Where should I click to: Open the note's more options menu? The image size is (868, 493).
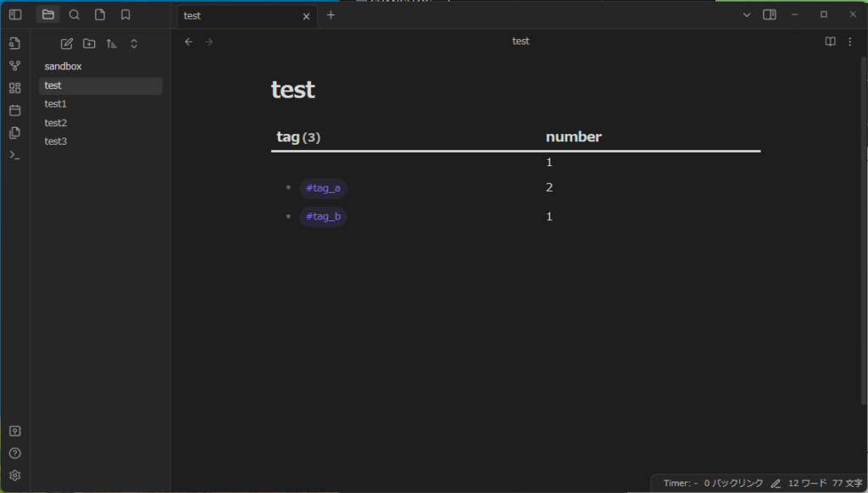click(x=850, y=41)
